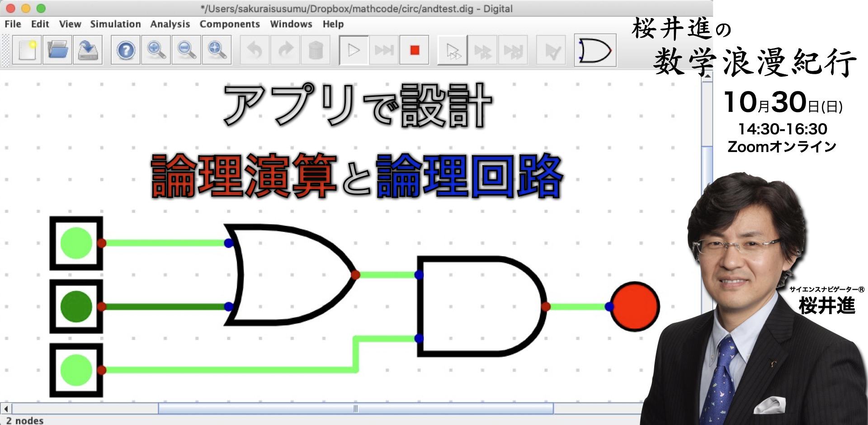
Task: Click the horizontal scrollbar thumb
Action: [x=355, y=409]
